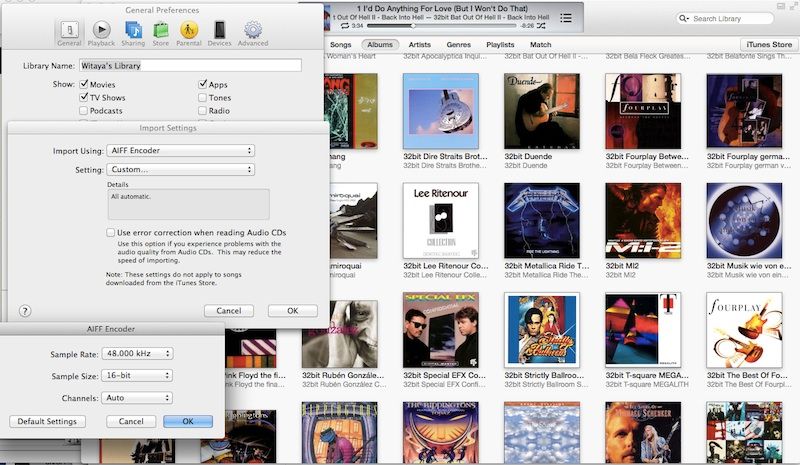The width and height of the screenshot is (800, 465).
Task: Open the Sharing preferences pane
Action: click(x=132, y=32)
